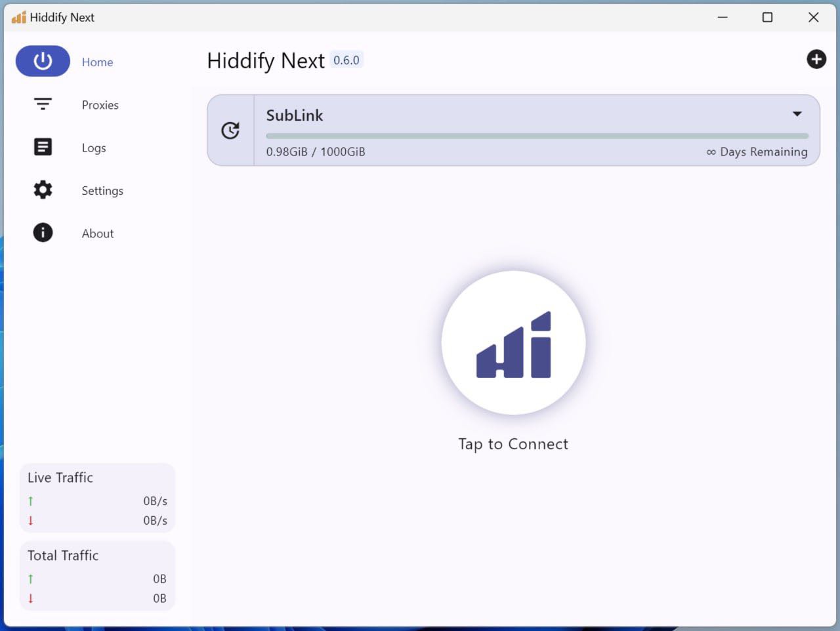Click the Hiddify logo in the connect circle
The image size is (840, 631).
513,343
